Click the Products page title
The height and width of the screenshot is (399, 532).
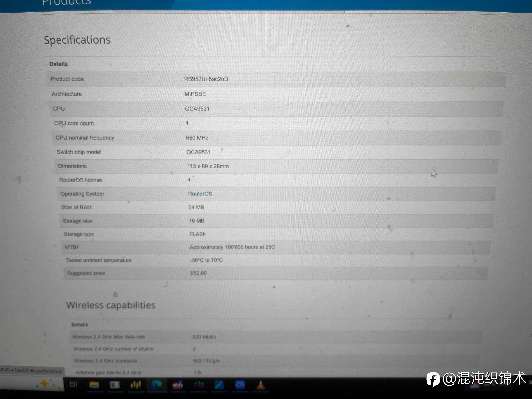click(67, 2)
